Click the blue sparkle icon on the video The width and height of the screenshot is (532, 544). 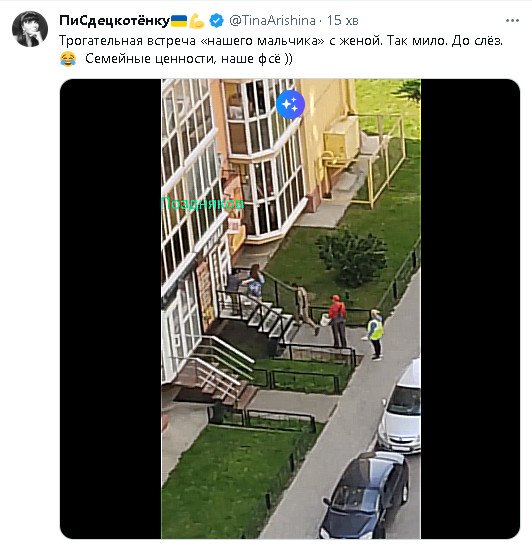tap(290, 104)
